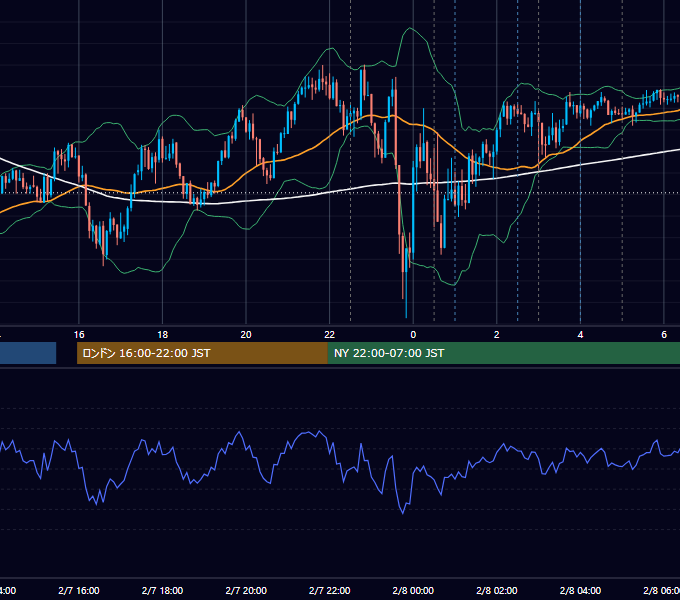Click the '2/8 02:00' date label
The height and width of the screenshot is (600, 680).
click(x=497, y=590)
